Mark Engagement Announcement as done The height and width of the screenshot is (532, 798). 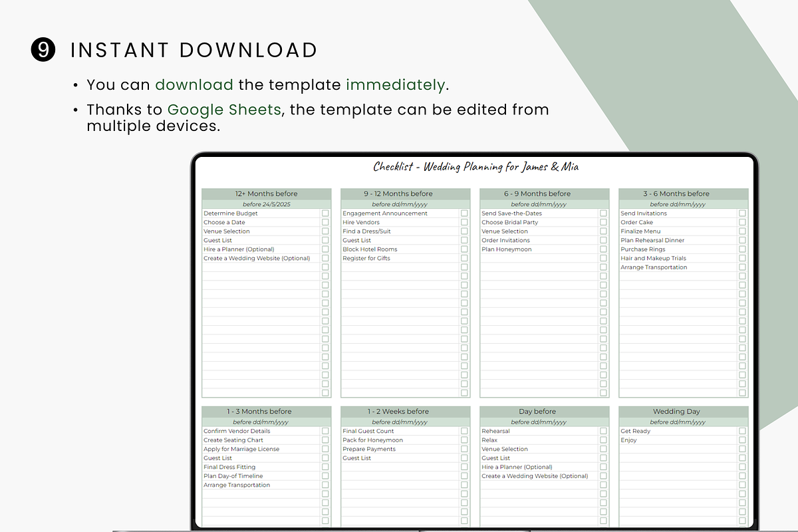464,213
